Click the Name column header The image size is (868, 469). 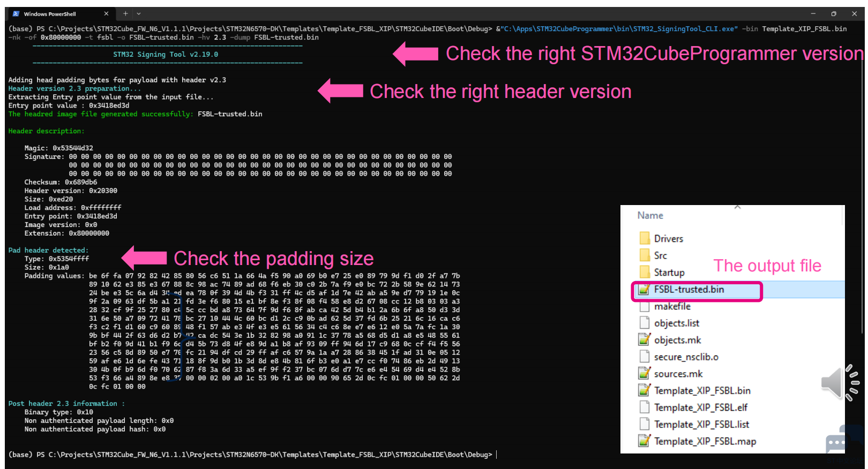tap(650, 215)
